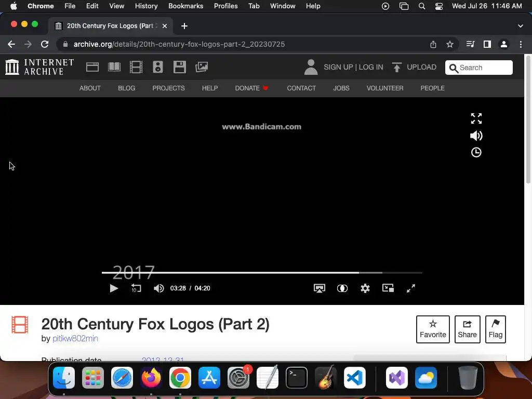Image resolution: width=532 pixels, height=399 pixels.
Task: Click the address bar URL
Action: click(x=179, y=44)
